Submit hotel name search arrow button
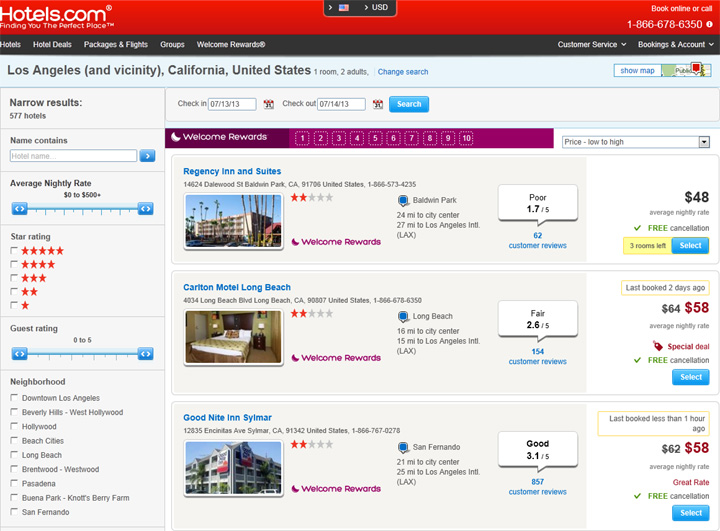 147,156
